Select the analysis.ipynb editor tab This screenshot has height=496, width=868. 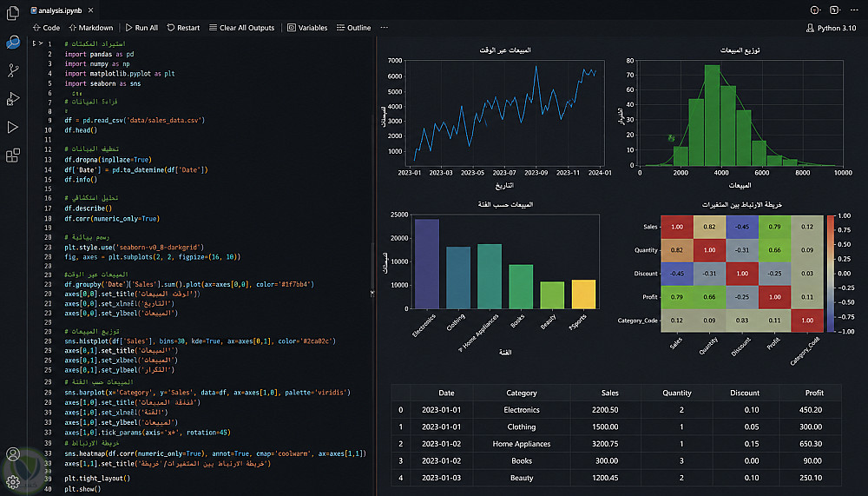[x=56, y=10]
